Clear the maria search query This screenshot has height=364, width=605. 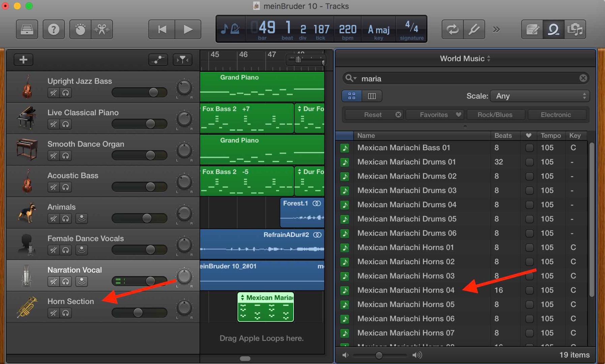pos(583,78)
